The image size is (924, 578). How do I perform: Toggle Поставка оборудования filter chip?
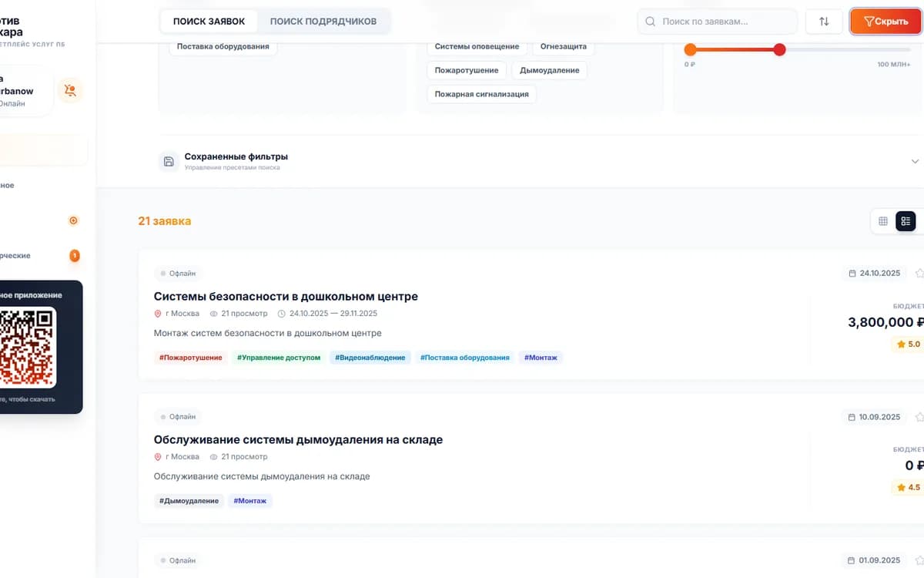223,46
